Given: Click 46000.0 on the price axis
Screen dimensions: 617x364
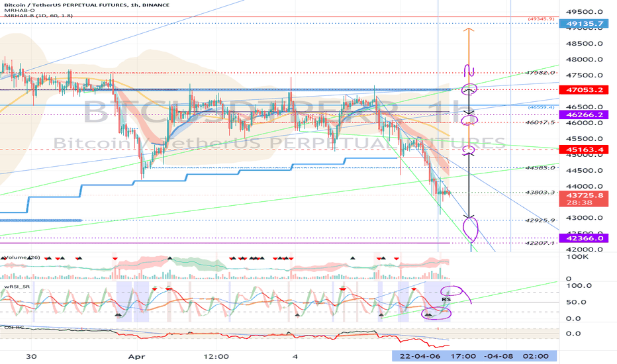Looking at the screenshot, I should pos(584,123).
